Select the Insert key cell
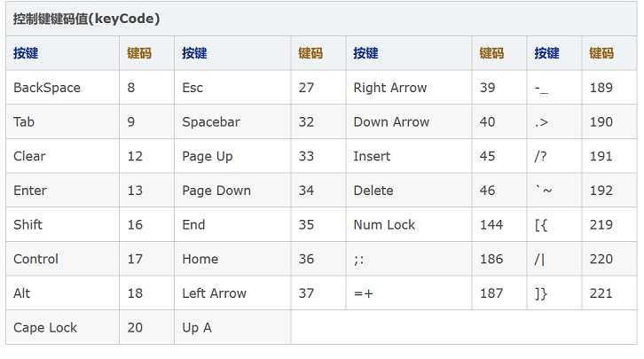This screenshot has height=359, width=644. (372, 156)
